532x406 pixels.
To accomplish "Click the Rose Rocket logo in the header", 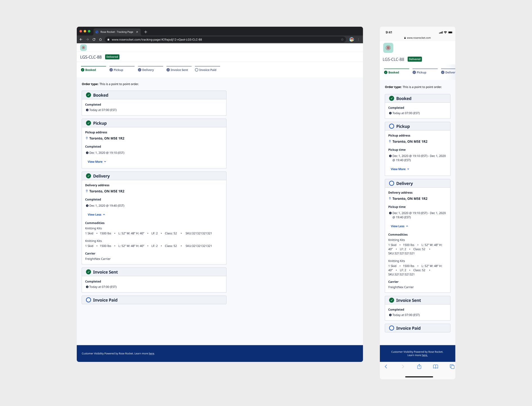I will tap(83, 47).
